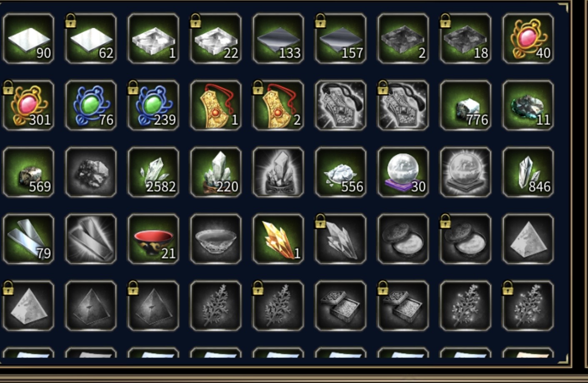Image resolution: width=588 pixels, height=383 pixels.
Task: Select the crystal shards item showing 2582
Action: pos(153,172)
